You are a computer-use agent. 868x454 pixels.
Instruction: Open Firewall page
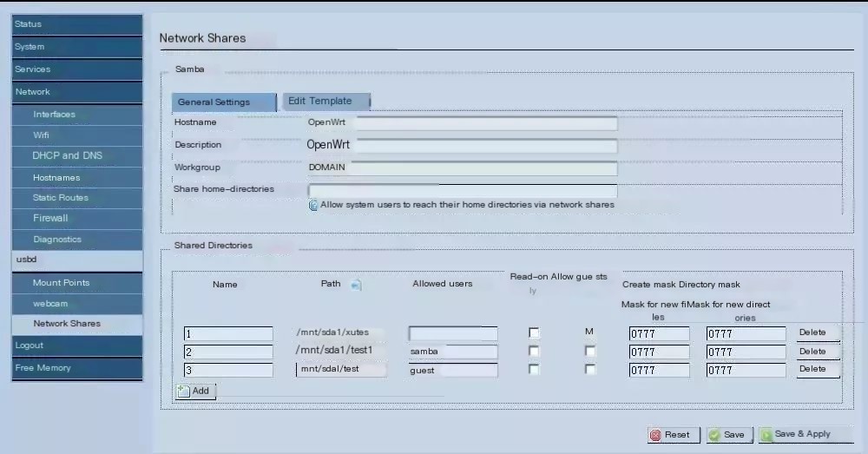click(77, 219)
